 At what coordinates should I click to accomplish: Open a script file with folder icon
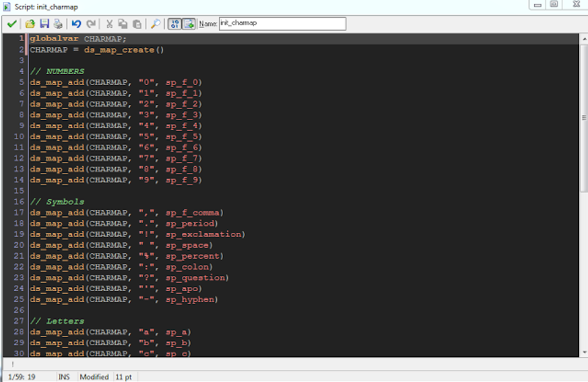(x=29, y=24)
